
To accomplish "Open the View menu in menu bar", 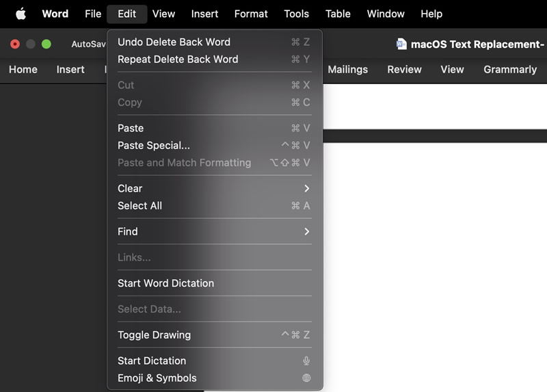I will [x=163, y=14].
